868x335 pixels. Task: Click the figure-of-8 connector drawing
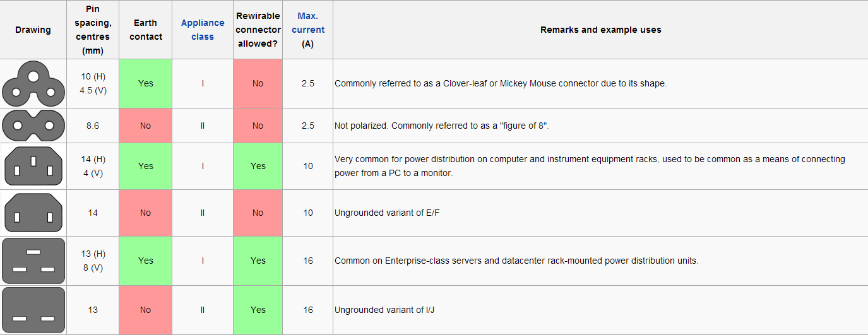[x=33, y=125]
